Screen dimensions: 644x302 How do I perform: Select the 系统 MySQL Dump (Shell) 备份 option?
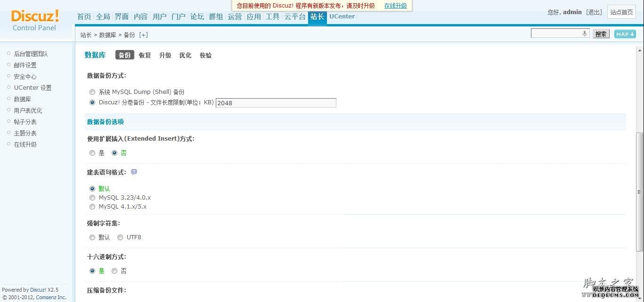coord(92,92)
